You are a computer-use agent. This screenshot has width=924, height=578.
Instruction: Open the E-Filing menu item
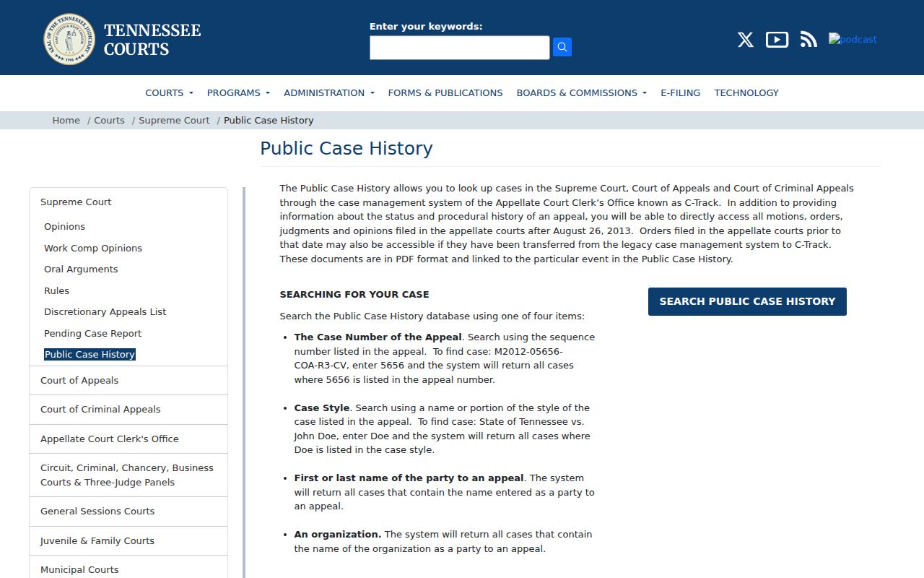pyautogui.click(x=681, y=92)
